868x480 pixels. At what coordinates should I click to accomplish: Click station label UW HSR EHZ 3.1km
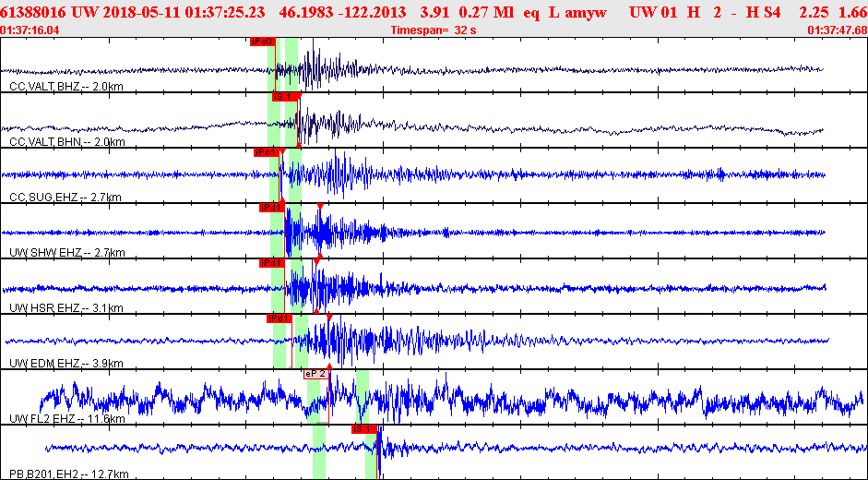[66, 308]
